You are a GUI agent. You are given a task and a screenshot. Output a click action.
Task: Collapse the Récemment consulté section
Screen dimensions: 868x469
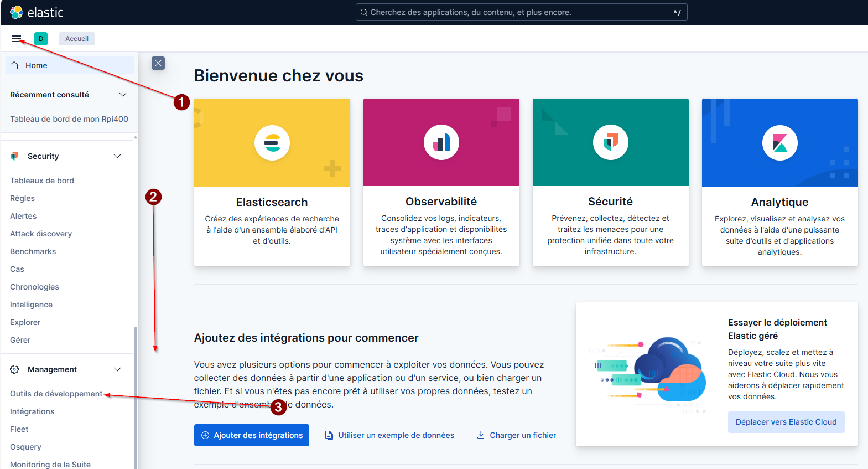[x=123, y=95]
